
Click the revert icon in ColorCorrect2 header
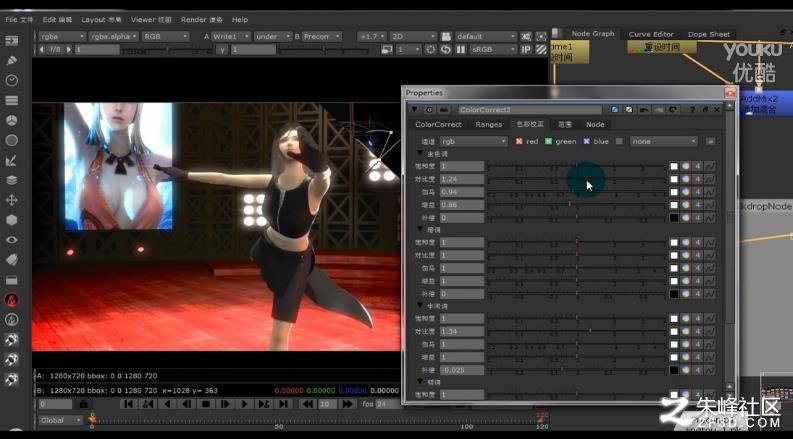click(x=673, y=110)
